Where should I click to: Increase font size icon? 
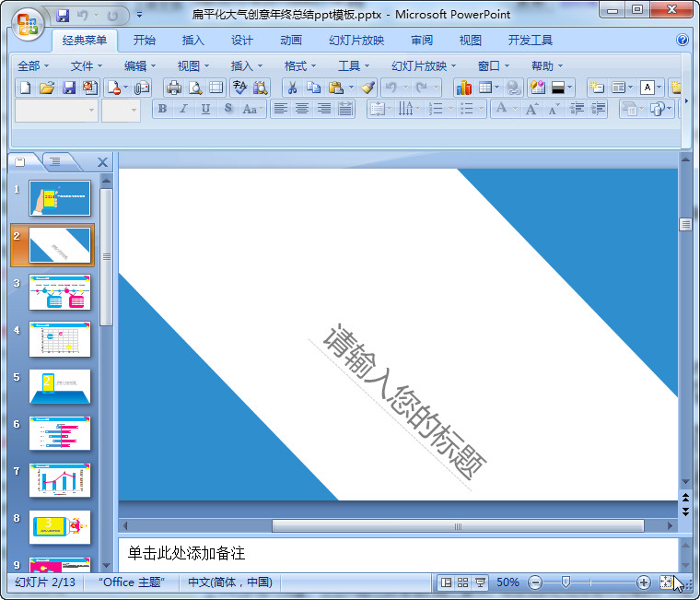531,109
